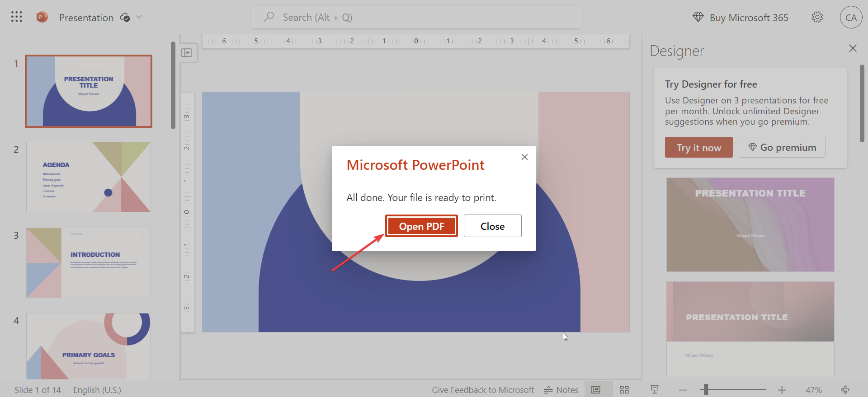This screenshot has height=397, width=868.
Task: Click the Open PDF button
Action: 421,226
